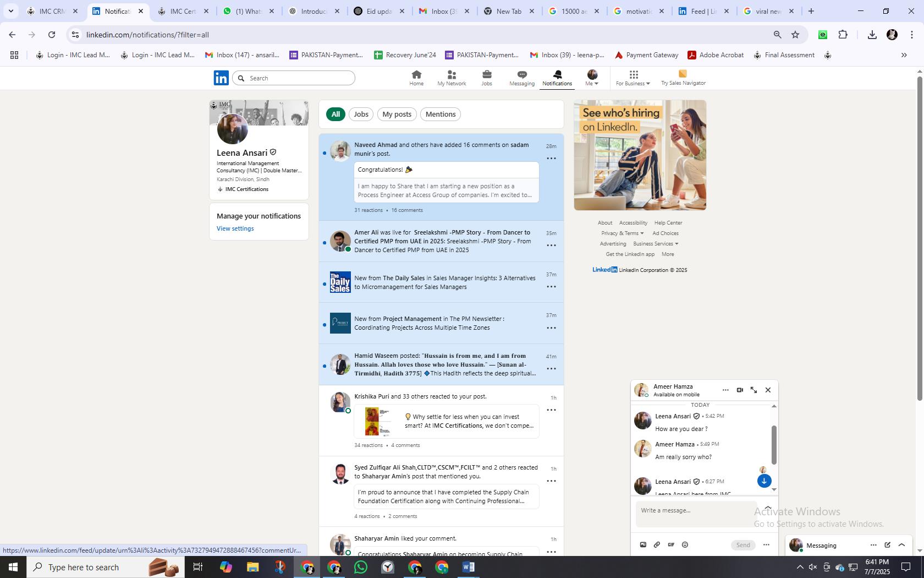
Task: Open Messaging bar options menu
Action: coord(873,545)
